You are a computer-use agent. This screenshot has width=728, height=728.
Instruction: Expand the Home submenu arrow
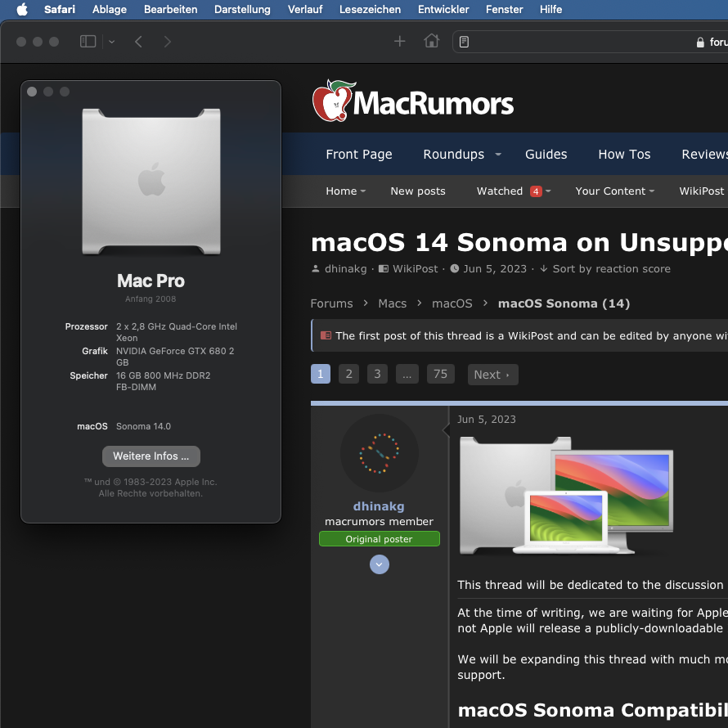coord(363,191)
